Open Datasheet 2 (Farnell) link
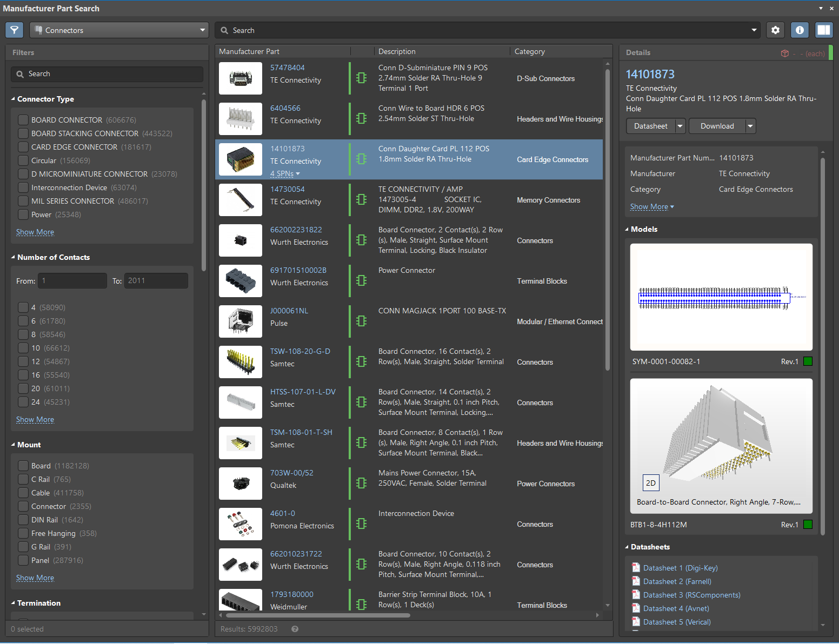839x644 pixels. click(677, 581)
